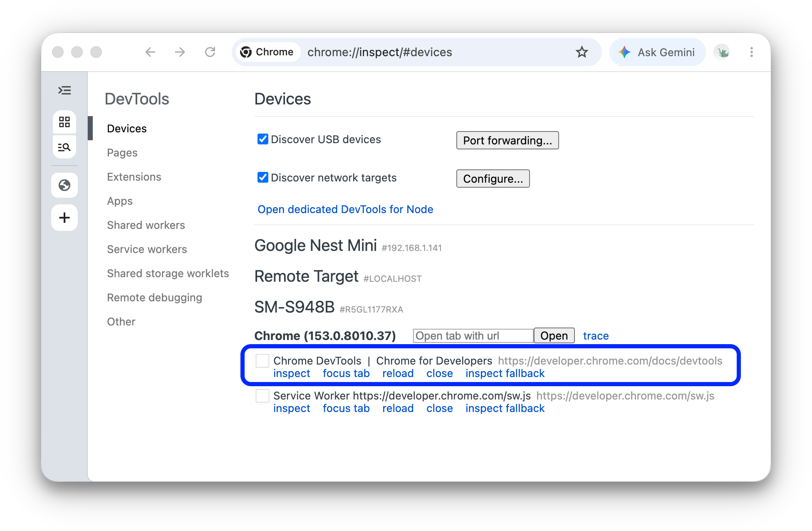The height and width of the screenshot is (531, 812).
Task: Open dedicated DevTools for Node link
Action: pos(345,209)
